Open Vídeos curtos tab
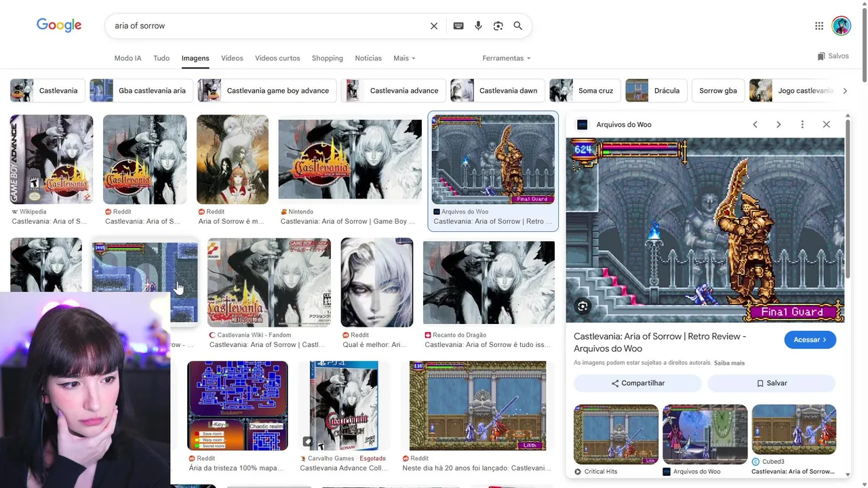Screen dimensions: 868x488 pyautogui.click(x=277, y=58)
